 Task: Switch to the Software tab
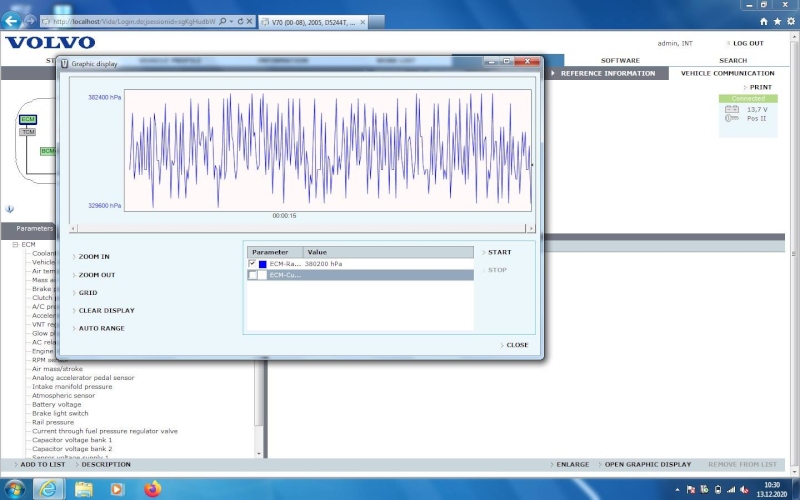point(620,60)
